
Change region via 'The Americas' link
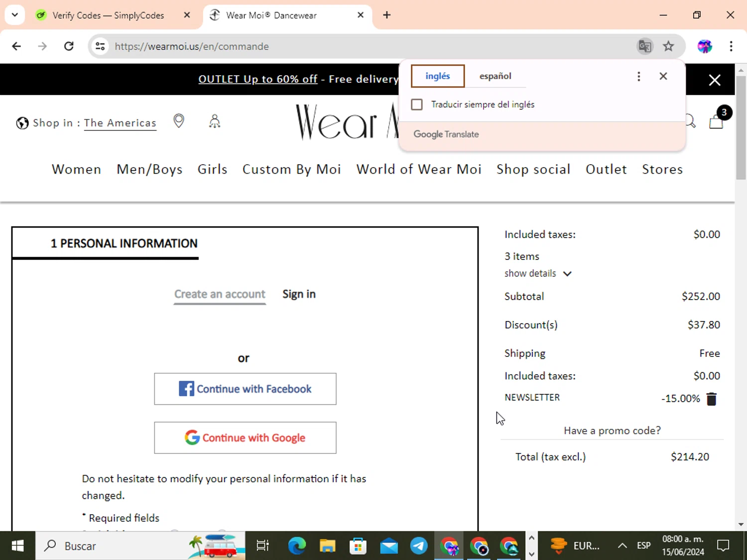click(x=120, y=123)
